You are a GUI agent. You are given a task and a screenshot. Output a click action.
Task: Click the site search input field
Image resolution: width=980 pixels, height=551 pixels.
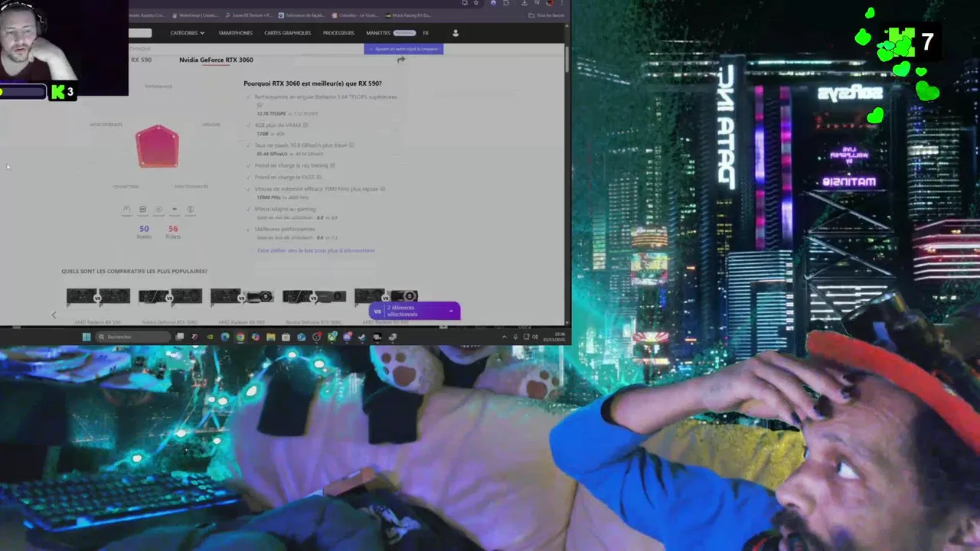[140, 33]
